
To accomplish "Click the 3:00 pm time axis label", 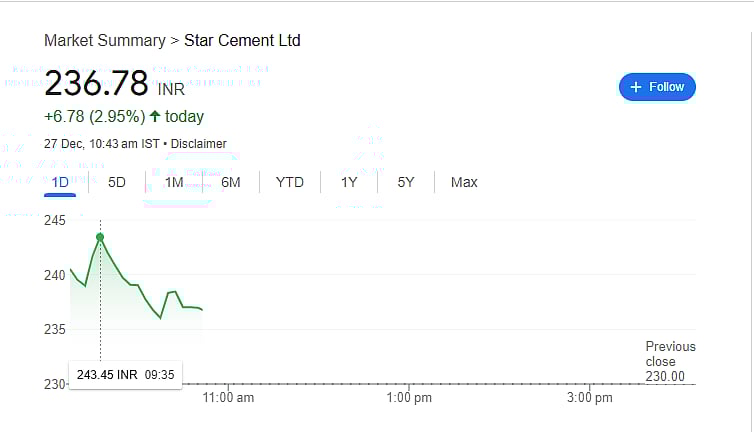I will click(x=589, y=398).
